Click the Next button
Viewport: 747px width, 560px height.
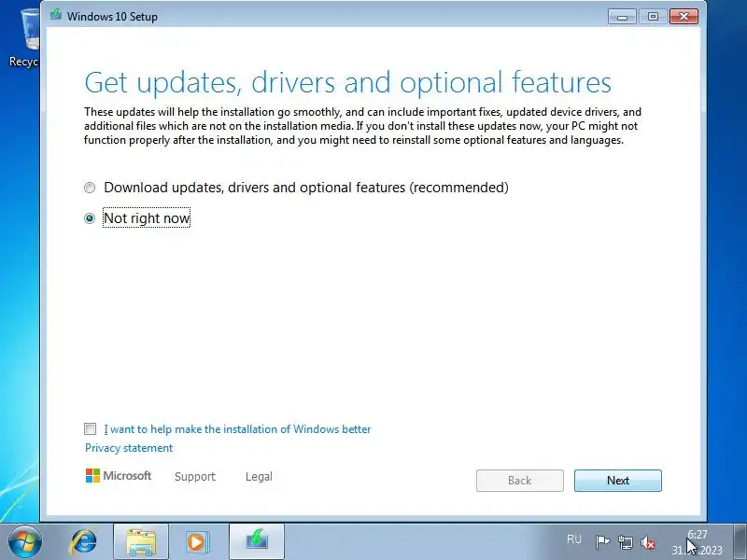coord(618,481)
